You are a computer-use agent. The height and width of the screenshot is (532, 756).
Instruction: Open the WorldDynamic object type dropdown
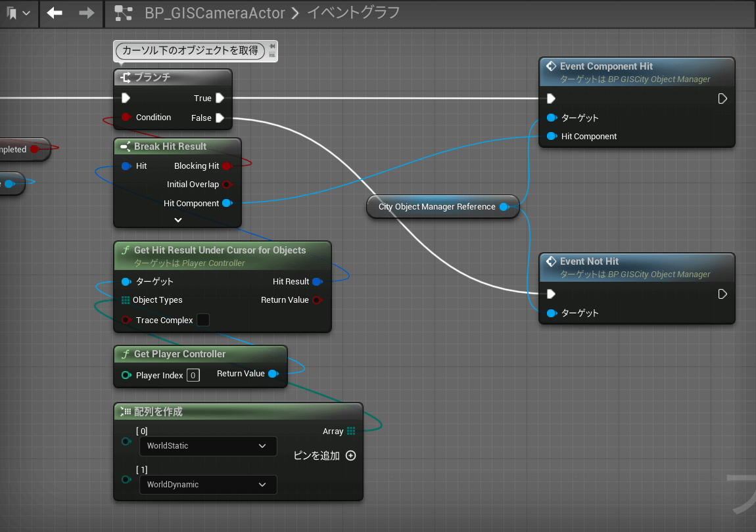tap(208, 485)
